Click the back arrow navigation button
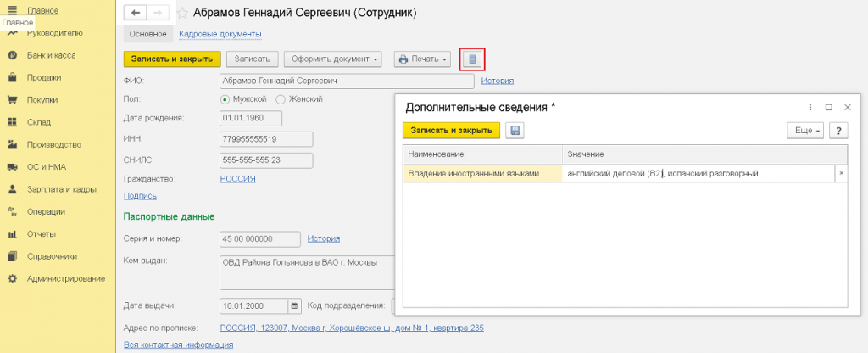The image size is (868, 353). click(136, 13)
